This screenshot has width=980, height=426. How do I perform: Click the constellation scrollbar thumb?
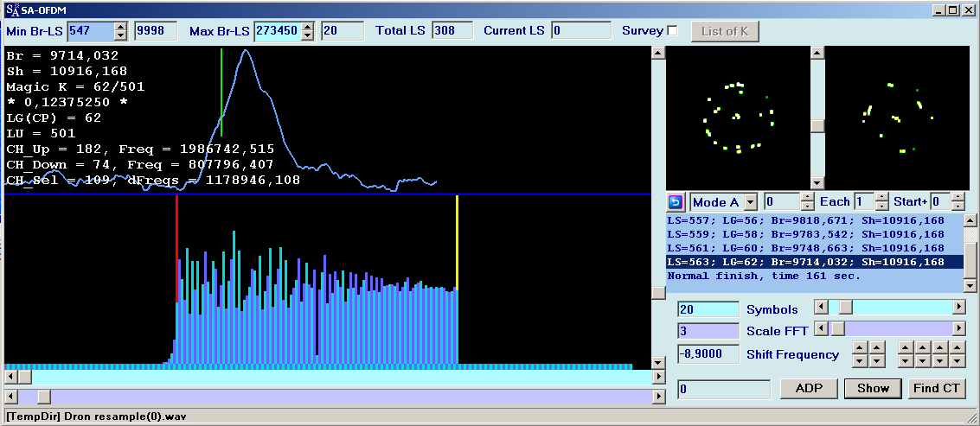coord(817,125)
